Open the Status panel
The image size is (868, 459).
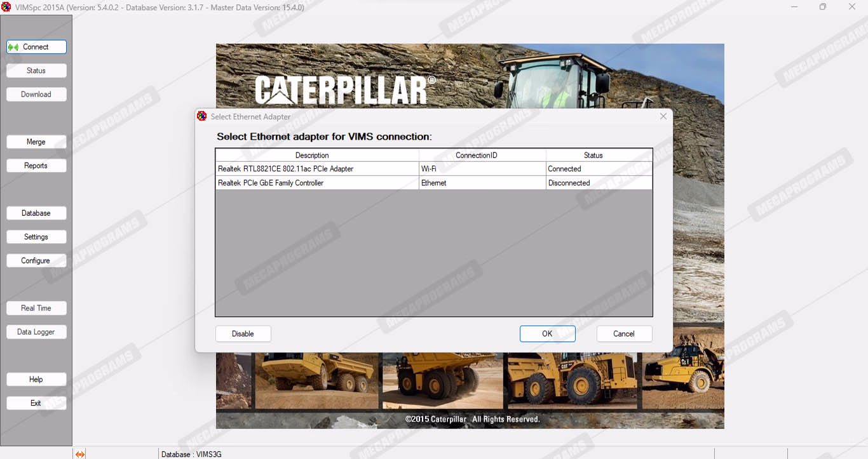(x=36, y=70)
